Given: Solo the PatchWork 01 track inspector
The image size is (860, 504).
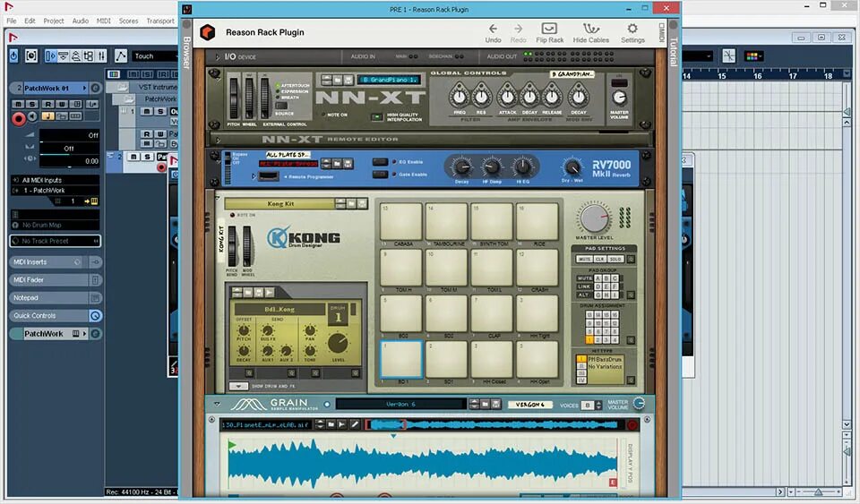Looking at the screenshot, I should (32, 104).
